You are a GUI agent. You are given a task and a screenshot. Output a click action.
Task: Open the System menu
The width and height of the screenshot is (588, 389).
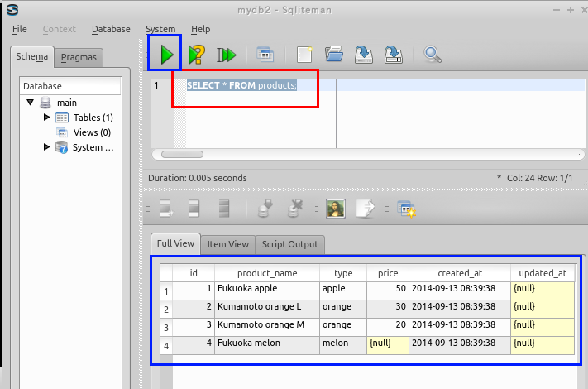160,29
